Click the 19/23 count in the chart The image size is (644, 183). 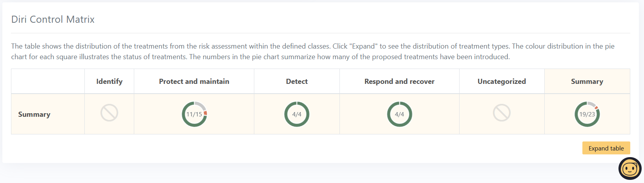point(587,114)
